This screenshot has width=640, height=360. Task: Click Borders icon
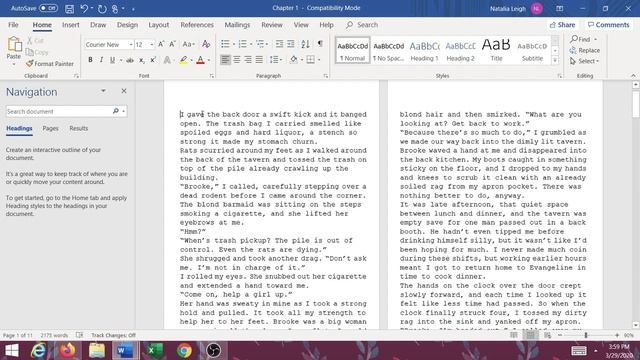pyautogui.click(x=311, y=60)
